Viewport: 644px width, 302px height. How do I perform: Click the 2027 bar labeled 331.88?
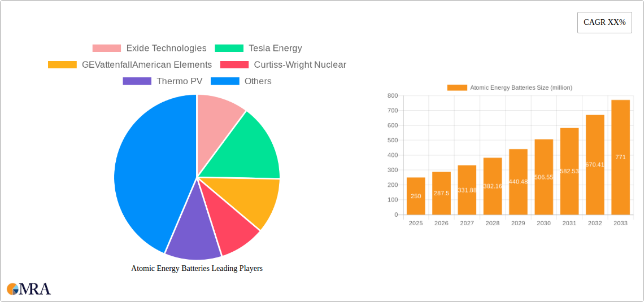tap(467, 190)
